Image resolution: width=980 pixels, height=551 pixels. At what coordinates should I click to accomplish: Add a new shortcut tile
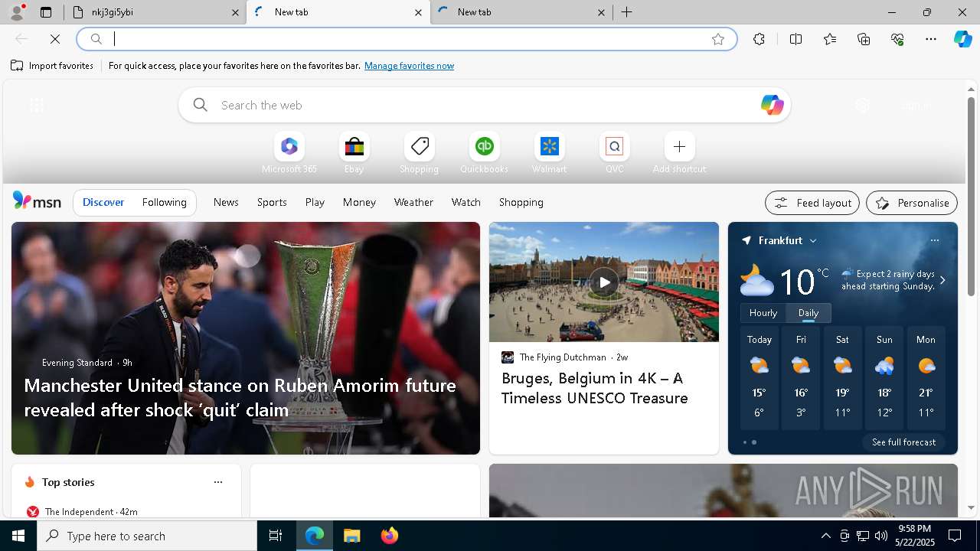coord(679,153)
